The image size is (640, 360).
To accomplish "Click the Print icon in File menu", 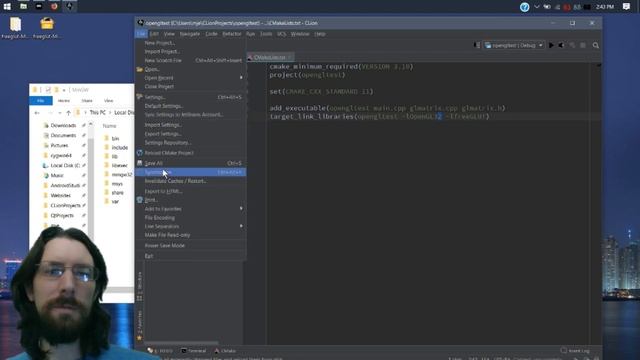I will click(x=140, y=200).
